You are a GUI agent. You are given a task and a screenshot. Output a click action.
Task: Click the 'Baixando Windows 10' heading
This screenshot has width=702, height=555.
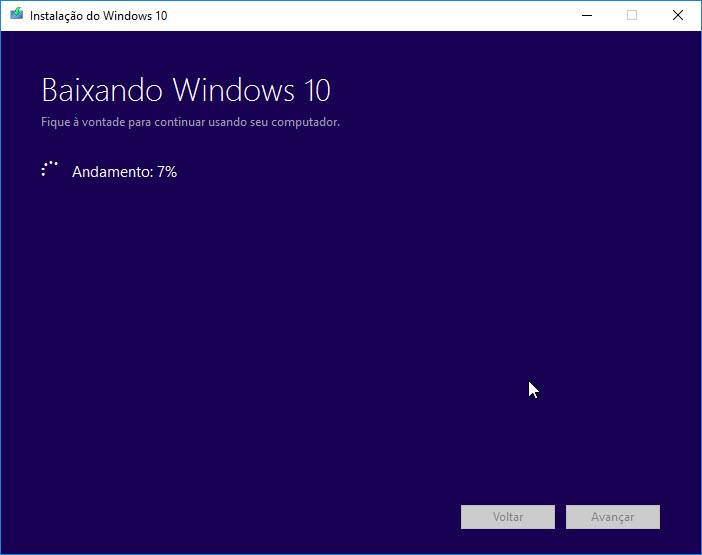[186, 90]
